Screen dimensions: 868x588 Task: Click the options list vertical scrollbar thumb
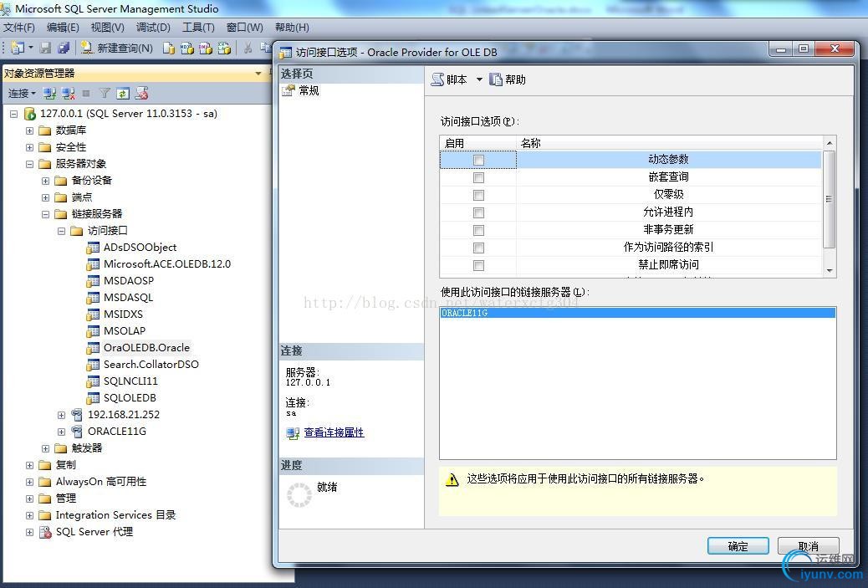829,199
